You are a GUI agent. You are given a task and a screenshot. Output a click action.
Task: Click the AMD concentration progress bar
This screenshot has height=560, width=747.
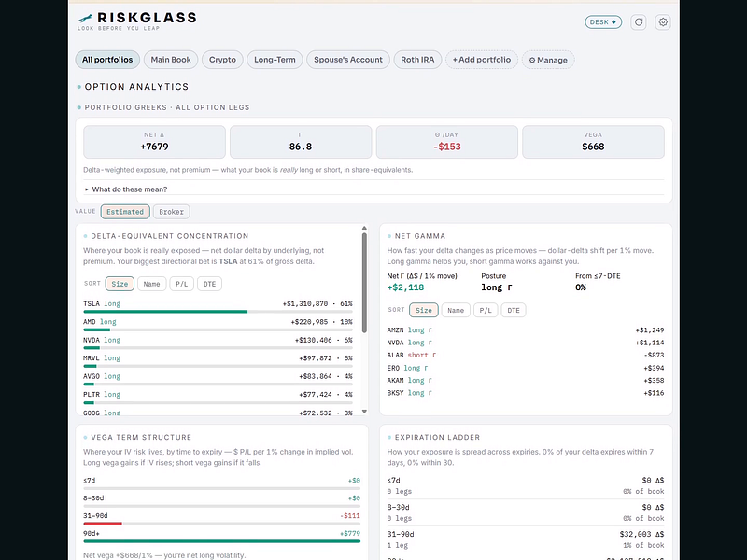point(218,329)
